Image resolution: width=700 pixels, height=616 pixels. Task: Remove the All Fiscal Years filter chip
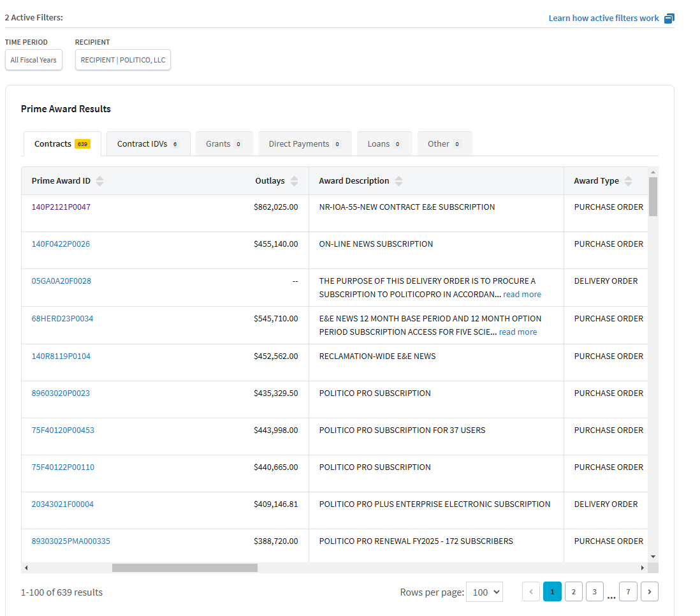34,60
